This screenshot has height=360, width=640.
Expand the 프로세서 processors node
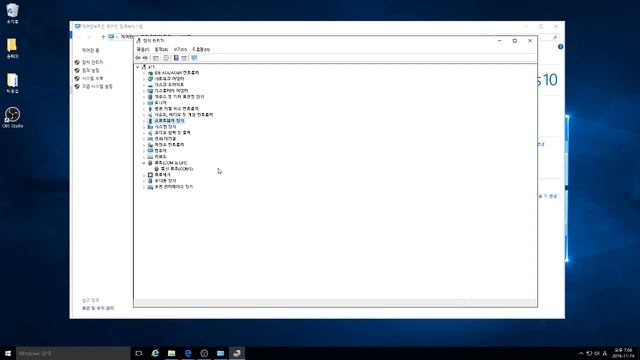144,175
